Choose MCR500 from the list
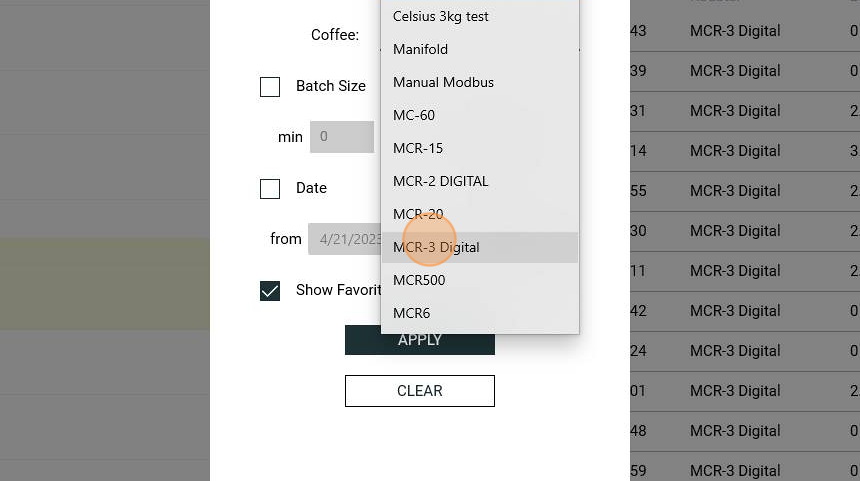The image size is (860, 481). point(480,280)
